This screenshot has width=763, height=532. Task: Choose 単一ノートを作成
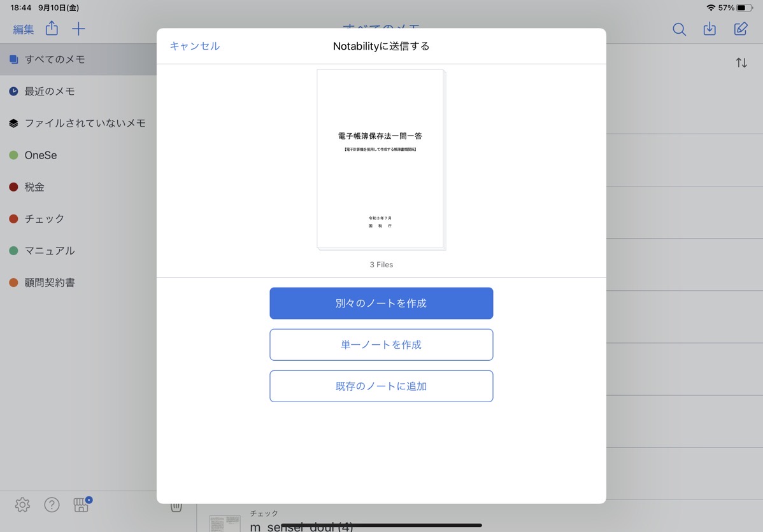pyautogui.click(x=381, y=345)
